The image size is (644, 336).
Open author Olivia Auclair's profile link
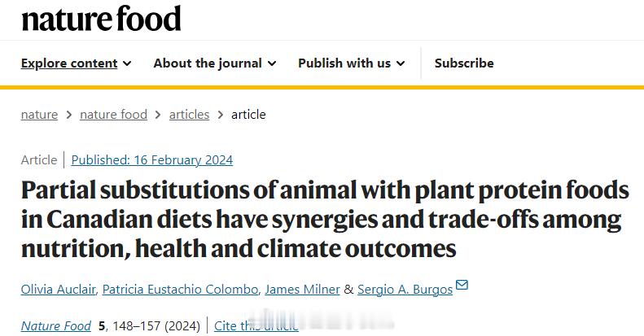58,290
